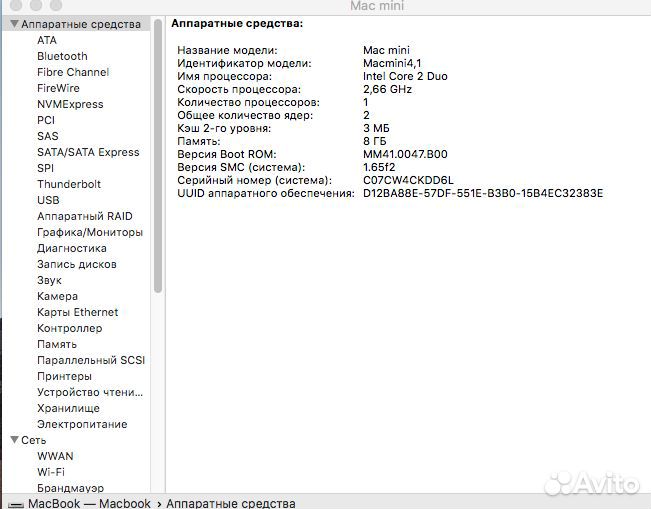Click L2 cache value 3 МБ
This screenshot has width=651, height=509.
tap(376, 128)
